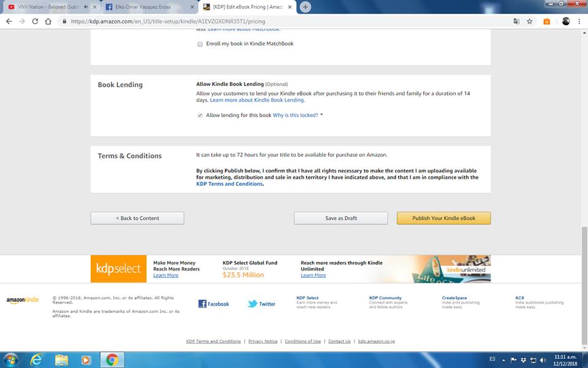Click the Amazon Kindle logo in the footer

pos(23,300)
